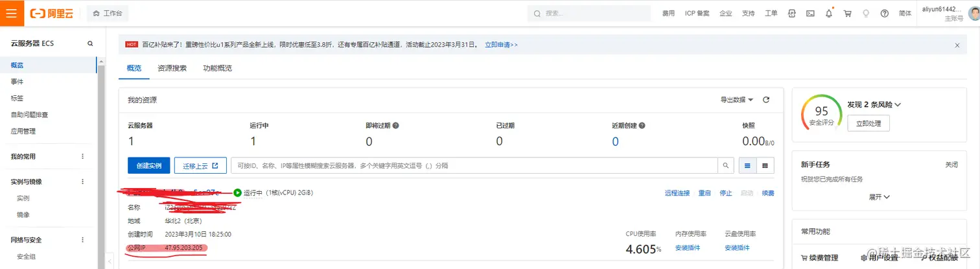
Task: Click 续费 for the instance
Action: pyautogui.click(x=768, y=193)
